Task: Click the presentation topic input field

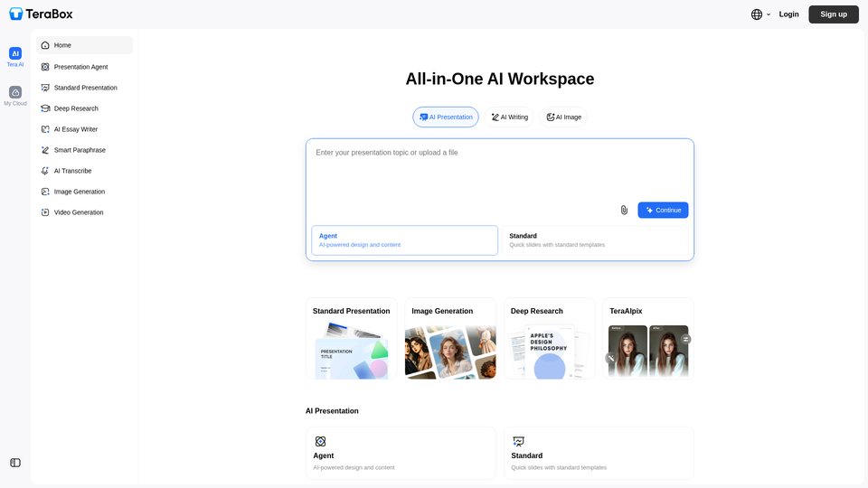Action: 499,172
